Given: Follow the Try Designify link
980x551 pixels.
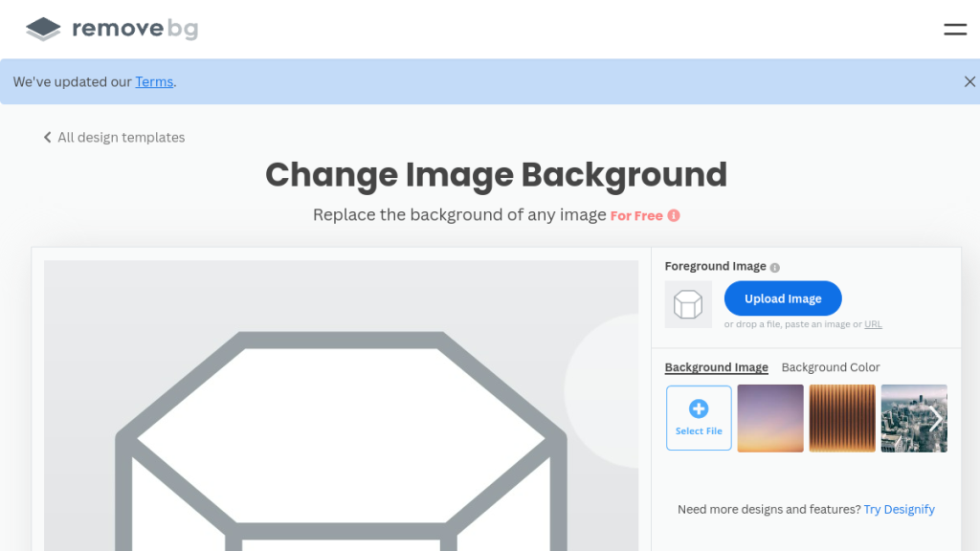Looking at the screenshot, I should [x=899, y=509].
